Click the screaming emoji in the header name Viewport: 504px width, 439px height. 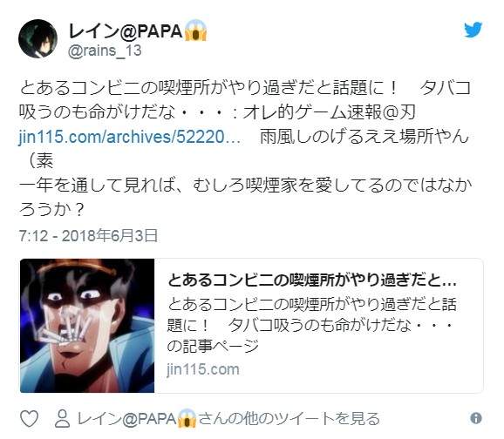click(195, 30)
